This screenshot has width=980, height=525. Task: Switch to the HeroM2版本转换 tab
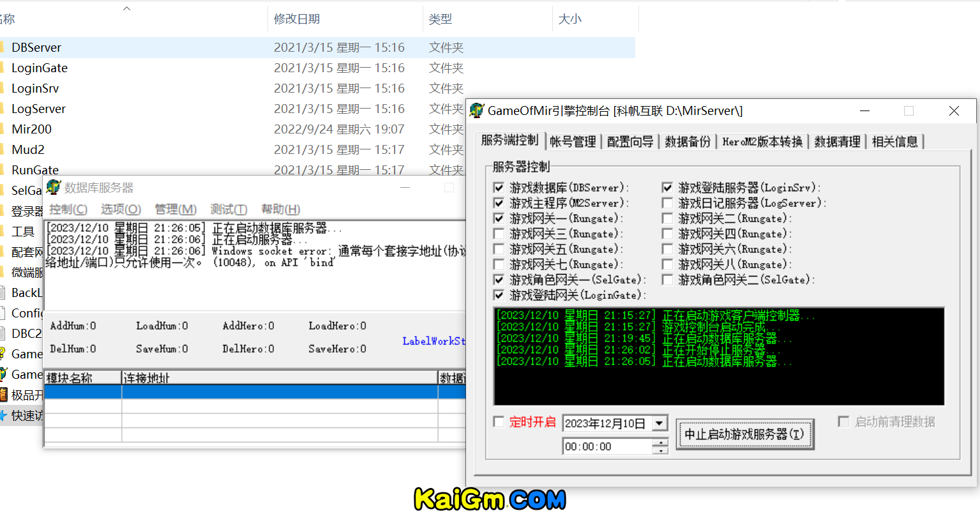pos(762,142)
